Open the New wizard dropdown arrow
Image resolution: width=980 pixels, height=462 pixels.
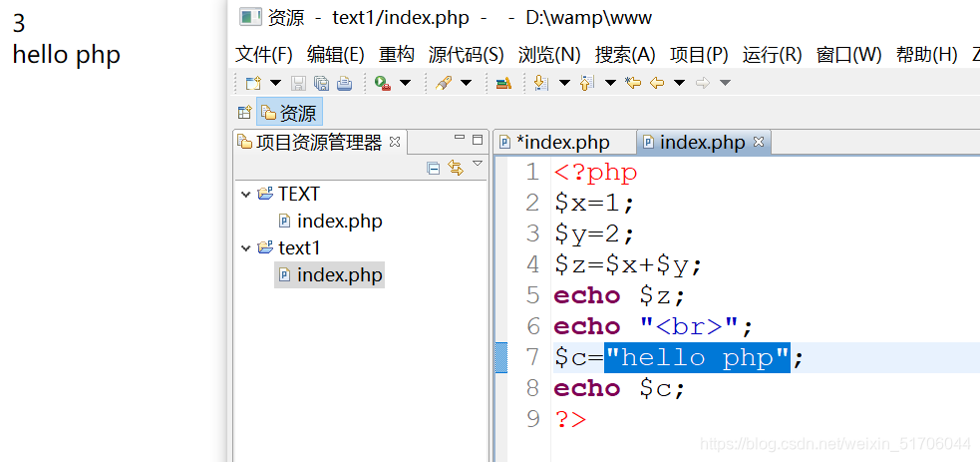click(x=275, y=83)
